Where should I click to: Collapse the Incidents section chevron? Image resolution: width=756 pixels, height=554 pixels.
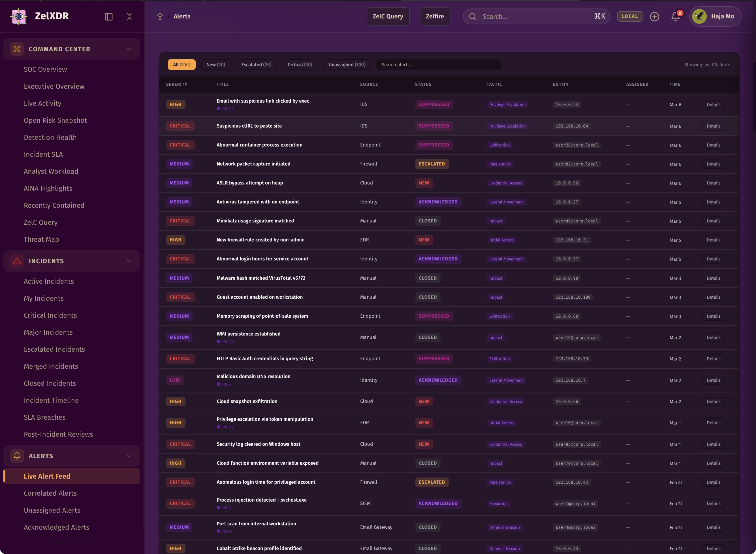tap(129, 261)
